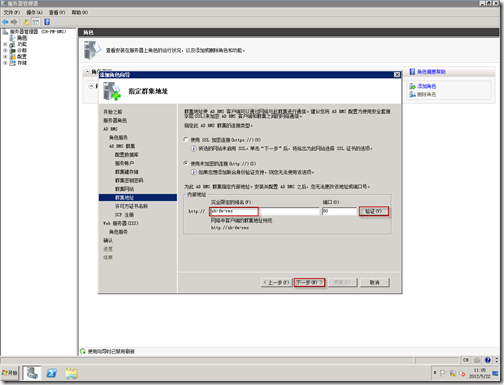Click info icon under SSL option
504x385 pixels.
click(x=193, y=148)
